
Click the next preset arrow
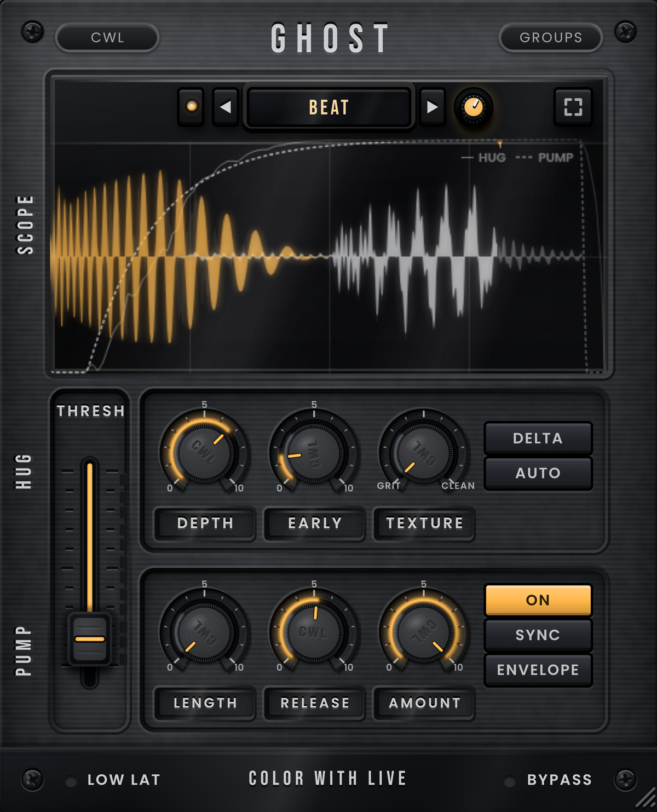coord(432,107)
